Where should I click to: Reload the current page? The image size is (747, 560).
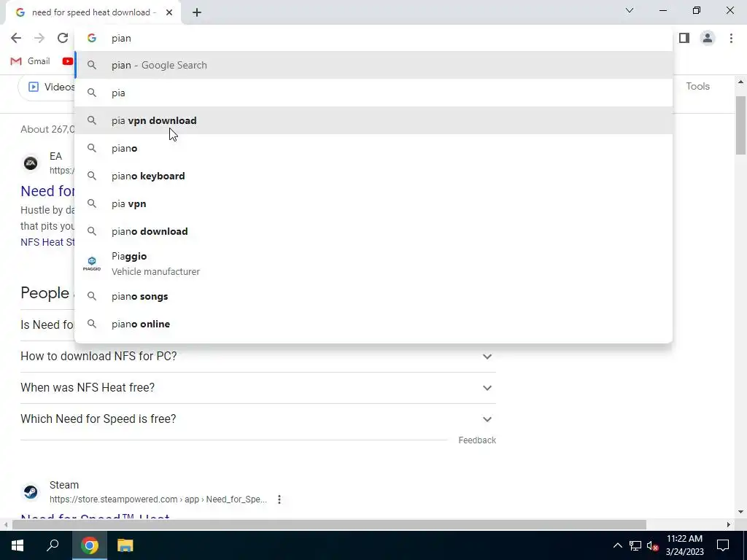click(x=63, y=38)
